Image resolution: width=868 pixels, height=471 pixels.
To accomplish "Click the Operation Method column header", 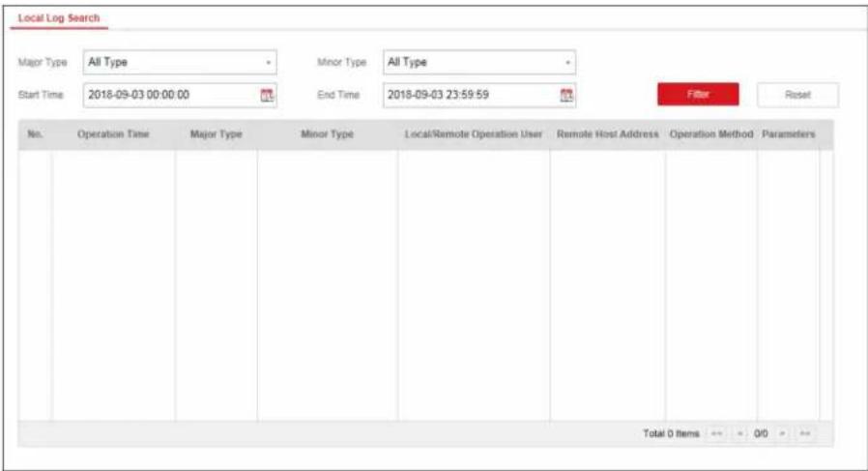I will point(711,134).
